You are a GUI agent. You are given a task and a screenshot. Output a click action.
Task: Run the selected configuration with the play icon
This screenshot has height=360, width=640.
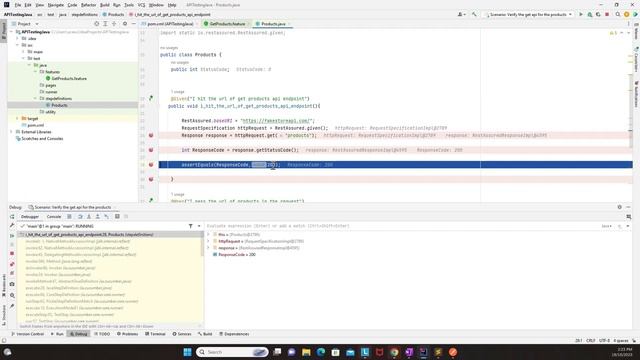click(x=581, y=14)
